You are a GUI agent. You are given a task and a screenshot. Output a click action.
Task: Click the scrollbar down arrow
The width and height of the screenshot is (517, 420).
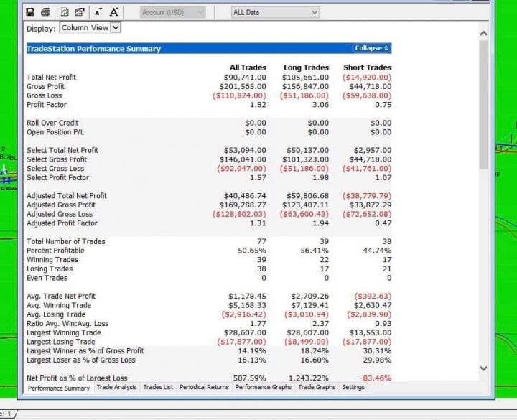click(483, 368)
